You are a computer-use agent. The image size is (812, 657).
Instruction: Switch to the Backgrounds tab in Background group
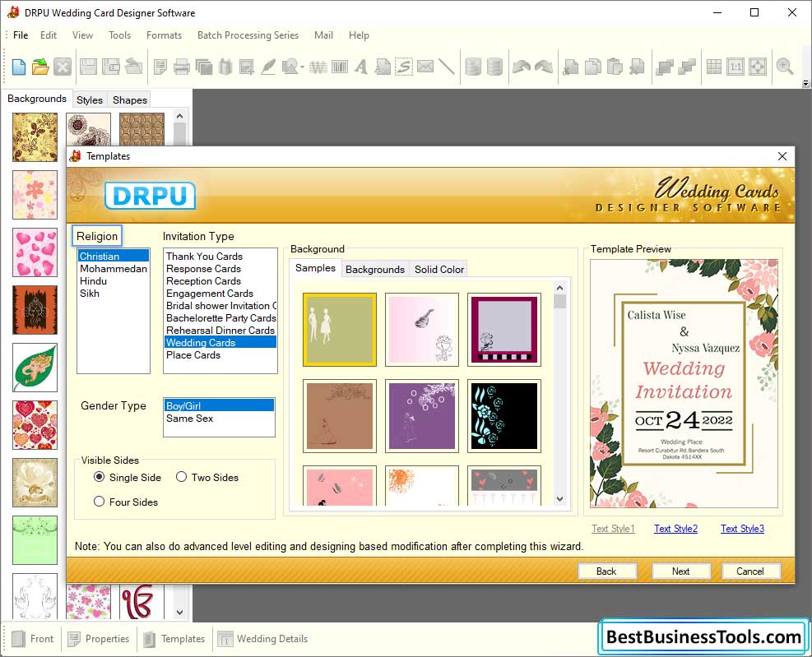pyautogui.click(x=375, y=269)
